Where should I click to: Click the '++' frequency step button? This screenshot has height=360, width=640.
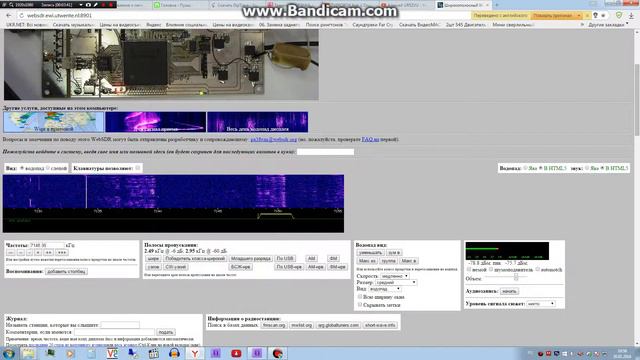pyautogui.click(x=49, y=253)
